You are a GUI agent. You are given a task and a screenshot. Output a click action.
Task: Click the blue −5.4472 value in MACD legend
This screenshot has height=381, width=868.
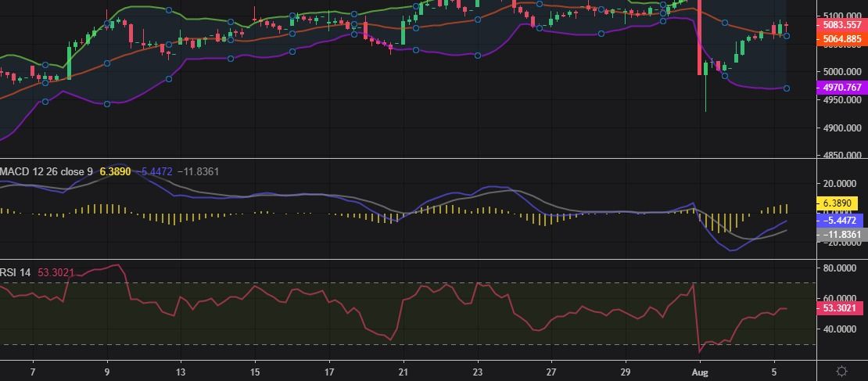pos(154,171)
